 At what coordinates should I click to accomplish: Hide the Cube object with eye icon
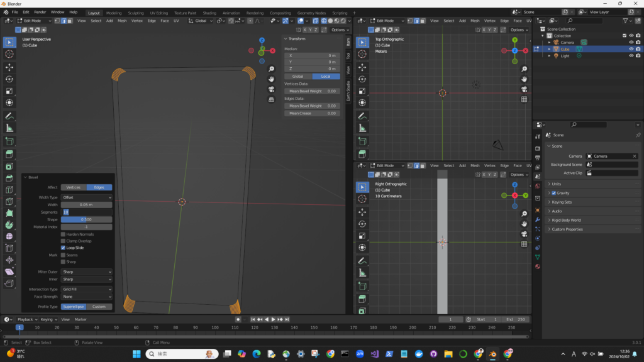(631, 49)
